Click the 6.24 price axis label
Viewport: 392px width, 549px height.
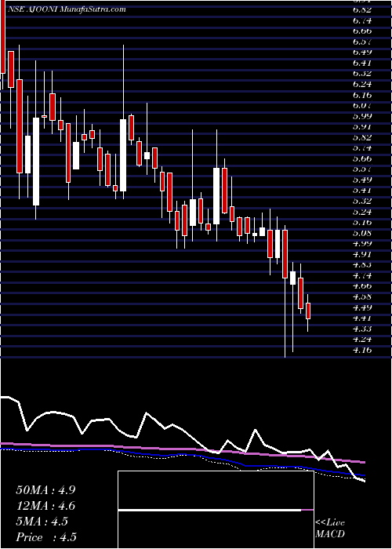362,84
